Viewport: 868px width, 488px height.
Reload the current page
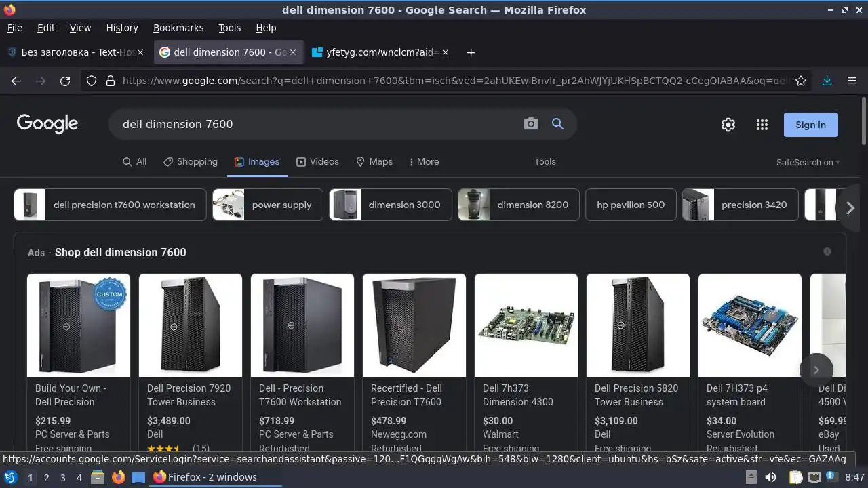coord(65,81)
